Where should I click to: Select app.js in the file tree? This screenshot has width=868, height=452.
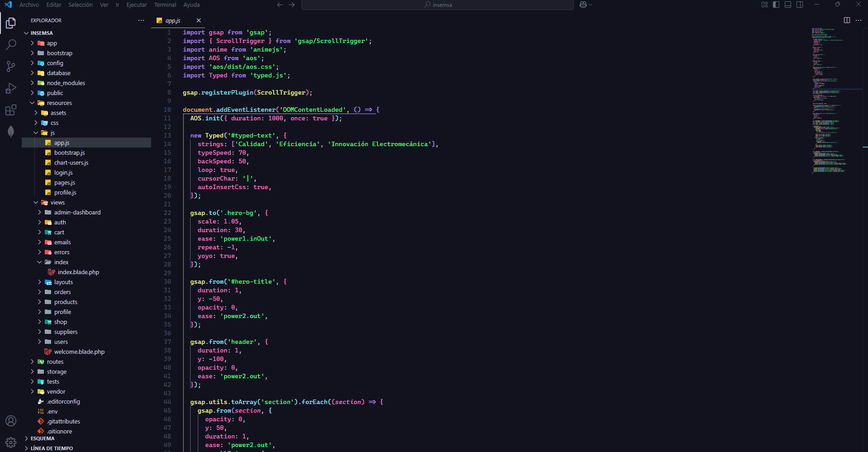tap(62, 143)
